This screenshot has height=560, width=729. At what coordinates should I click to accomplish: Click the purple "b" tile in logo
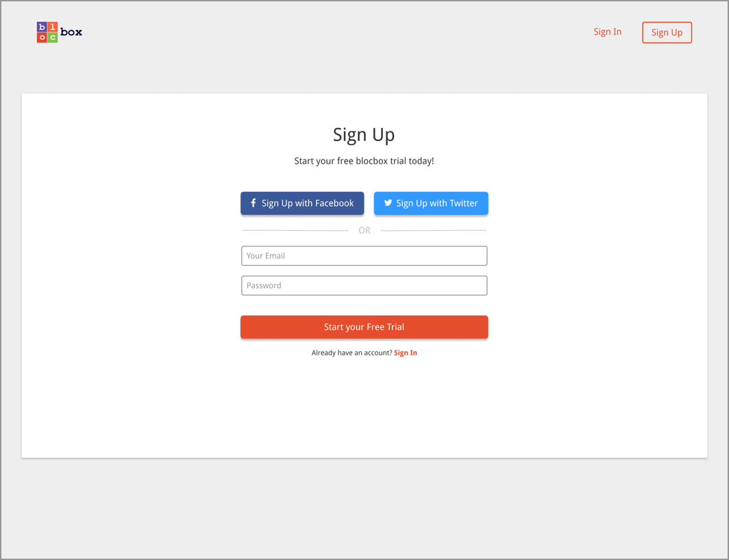[42, 27]
